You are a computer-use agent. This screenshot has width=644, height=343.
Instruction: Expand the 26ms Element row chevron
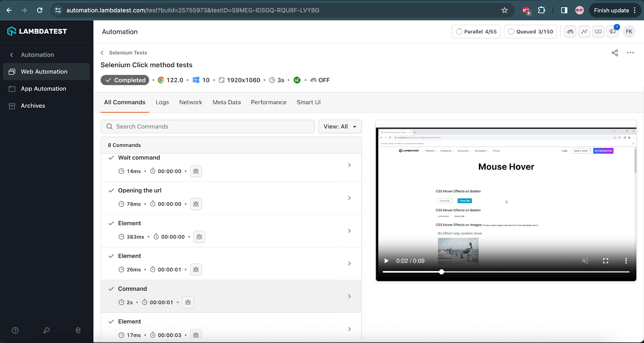coord(349,263)
